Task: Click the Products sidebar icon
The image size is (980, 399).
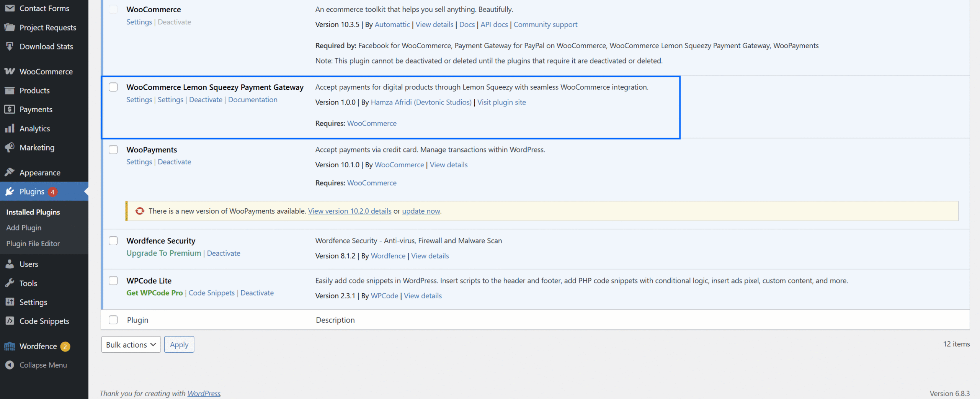Action: coord(10,90)
